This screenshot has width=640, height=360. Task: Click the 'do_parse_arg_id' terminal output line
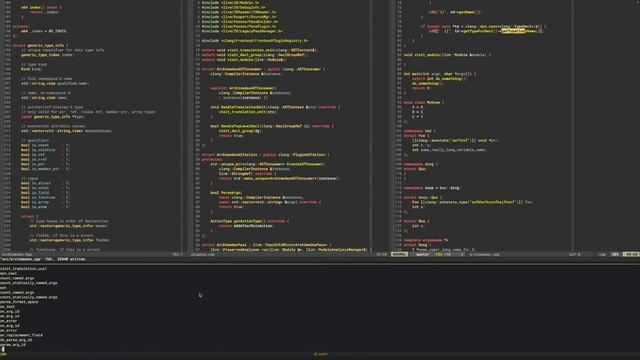point(16,340)
